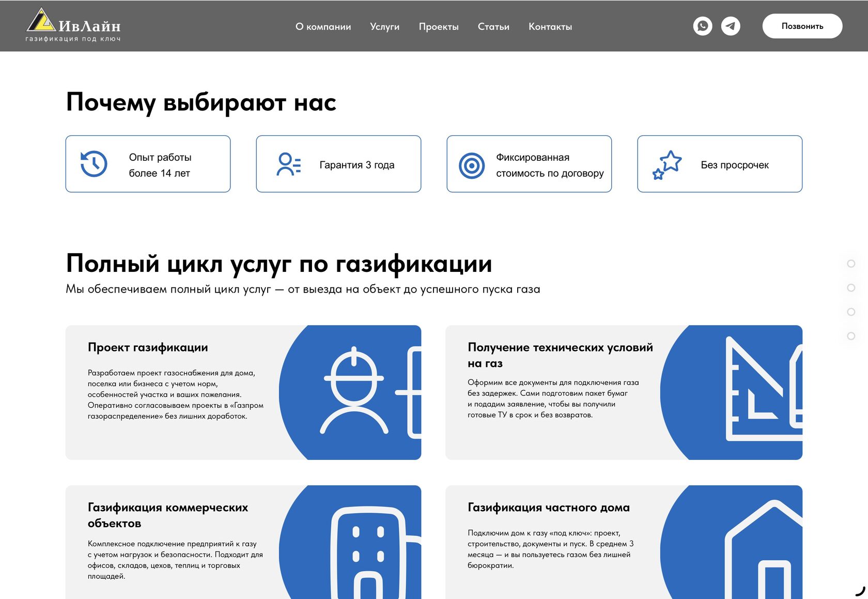
Task: Click the Полный цикл услуг по газификации heading
Action: pyautogui.click(x=279, y=264)
